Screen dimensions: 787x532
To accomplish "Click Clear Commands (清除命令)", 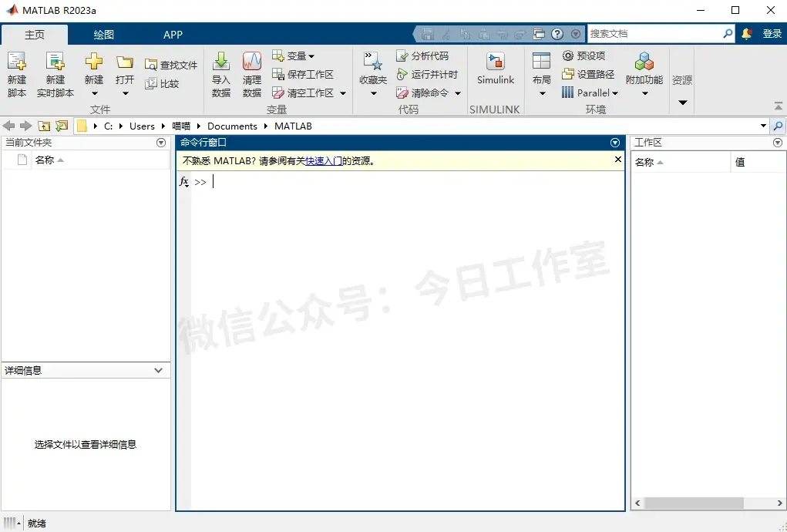I will click(422, 93).
